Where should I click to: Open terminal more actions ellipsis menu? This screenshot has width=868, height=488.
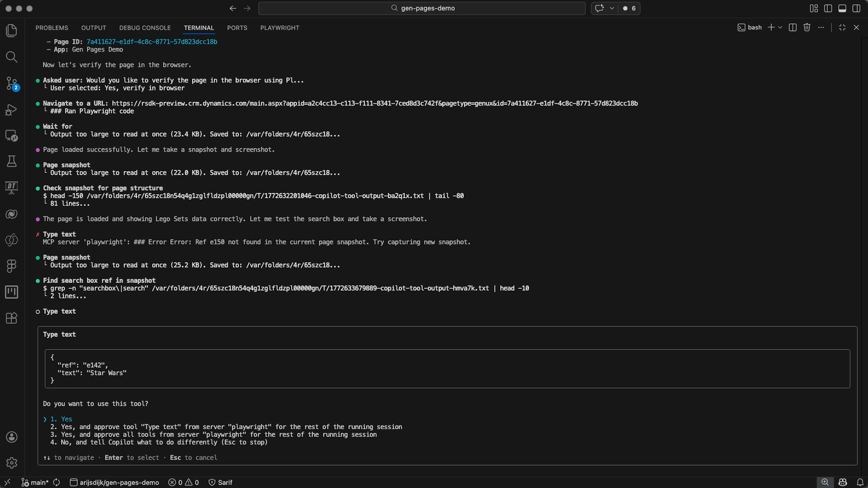tap(821, 27)
